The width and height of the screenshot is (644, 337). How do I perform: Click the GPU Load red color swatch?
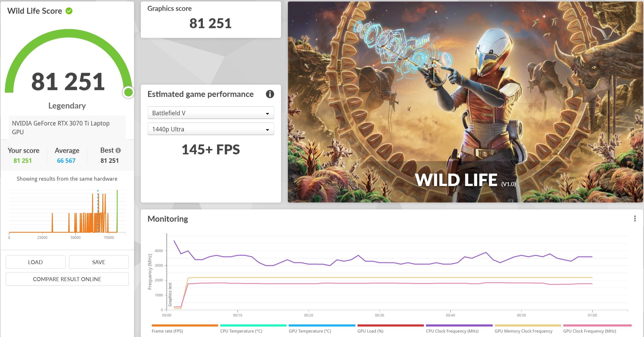tap(390, 325)
